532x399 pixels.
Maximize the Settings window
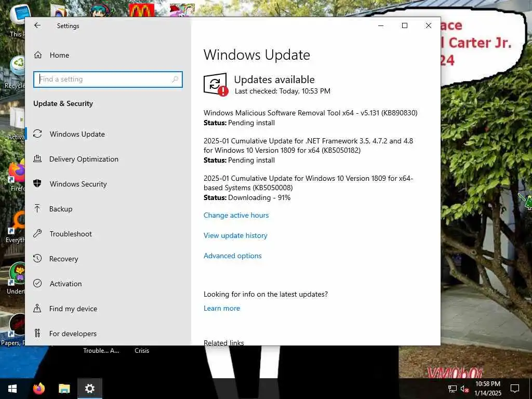coord(404,25)
